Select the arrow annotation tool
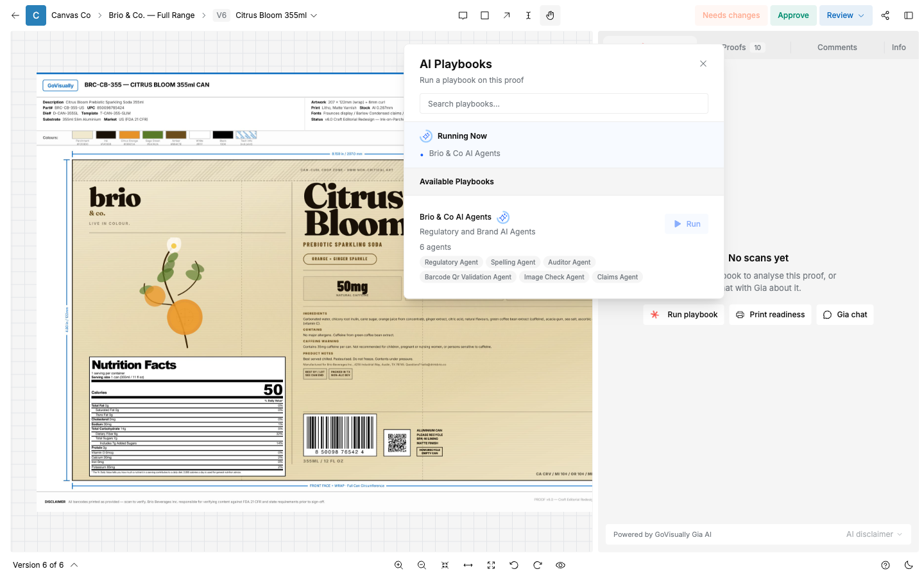Image resolution: width=924 pixels, height=578 pixels. 506,15
